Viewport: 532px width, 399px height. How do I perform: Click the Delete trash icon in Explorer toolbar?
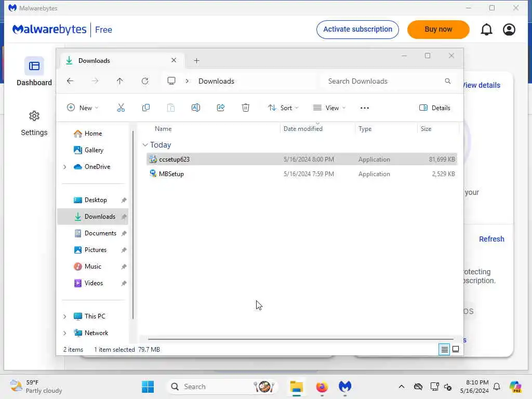pos(246,108)
